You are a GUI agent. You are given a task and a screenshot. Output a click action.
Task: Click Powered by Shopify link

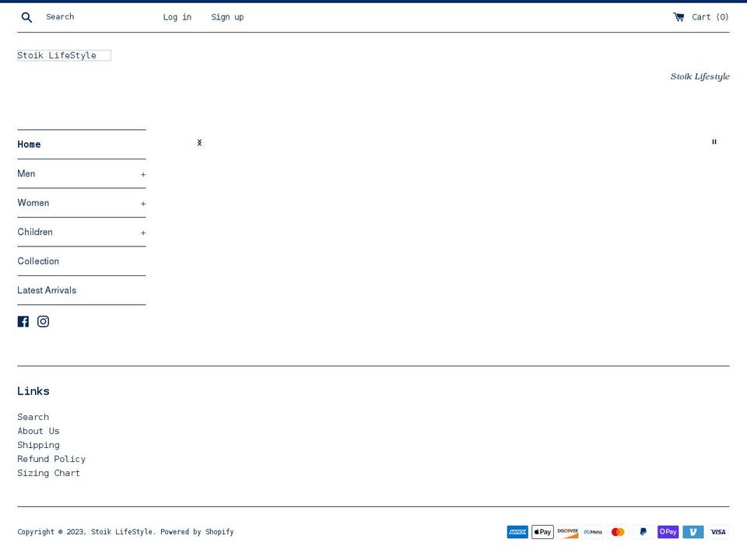[197, 532]
